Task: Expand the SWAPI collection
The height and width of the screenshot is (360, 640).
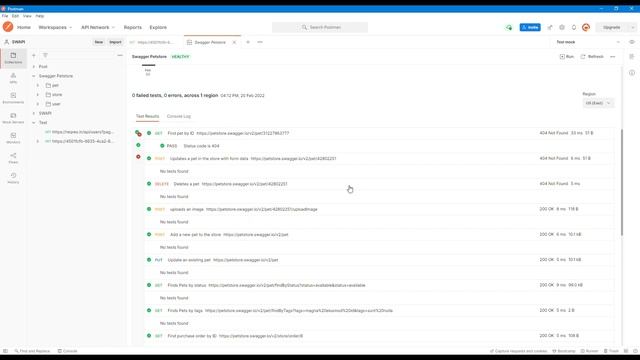Action: [x=34, y=113]
